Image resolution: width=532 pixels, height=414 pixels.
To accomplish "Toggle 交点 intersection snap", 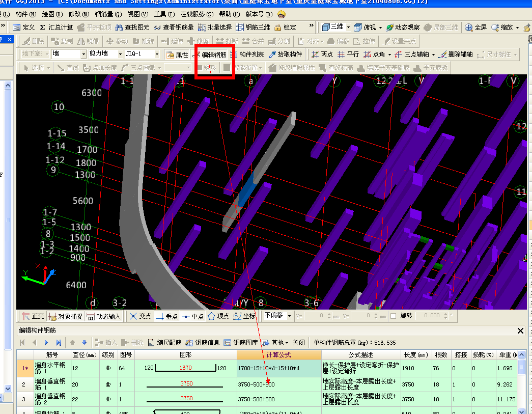I will point(141,316).
